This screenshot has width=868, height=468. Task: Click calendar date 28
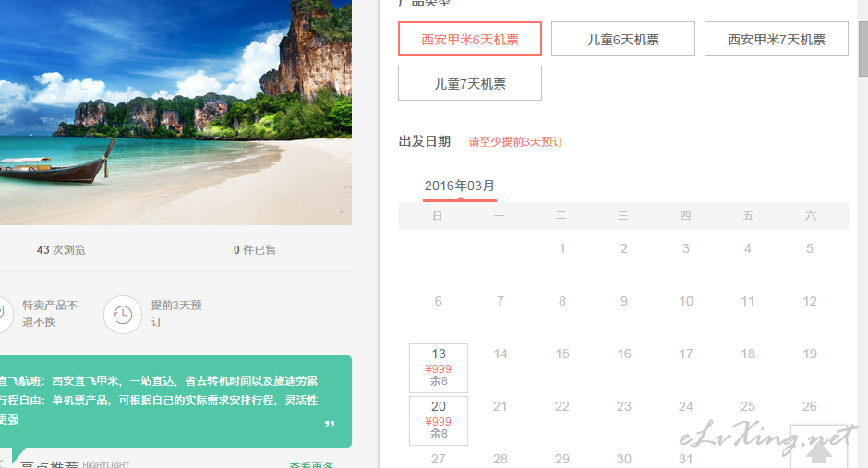coord(500,459)
